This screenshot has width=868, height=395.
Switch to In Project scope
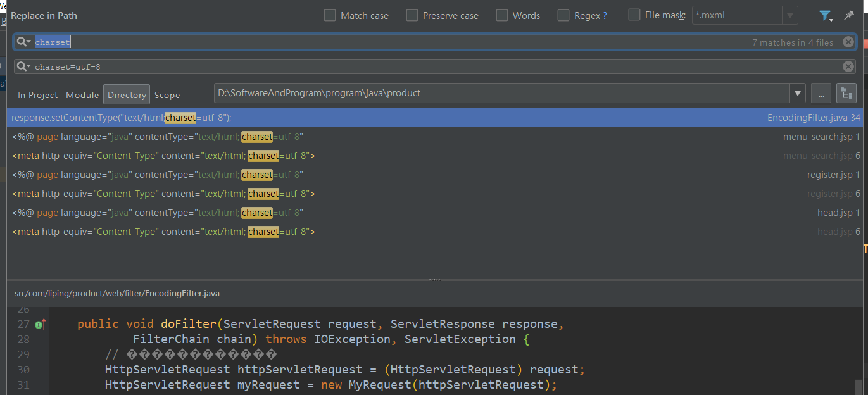tap(38, 95)
